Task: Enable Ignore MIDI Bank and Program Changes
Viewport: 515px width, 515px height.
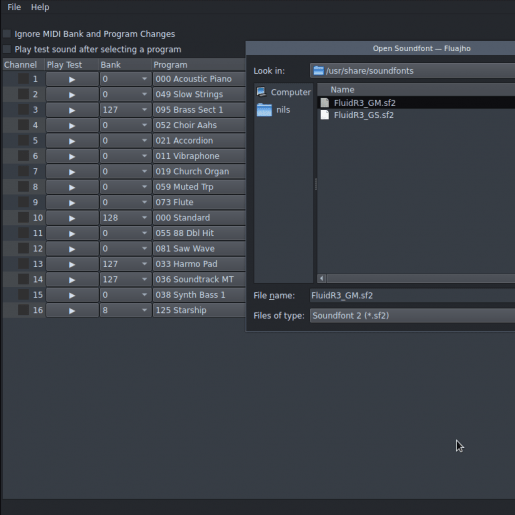Action: pyautogui.click(x=7, y=34)
